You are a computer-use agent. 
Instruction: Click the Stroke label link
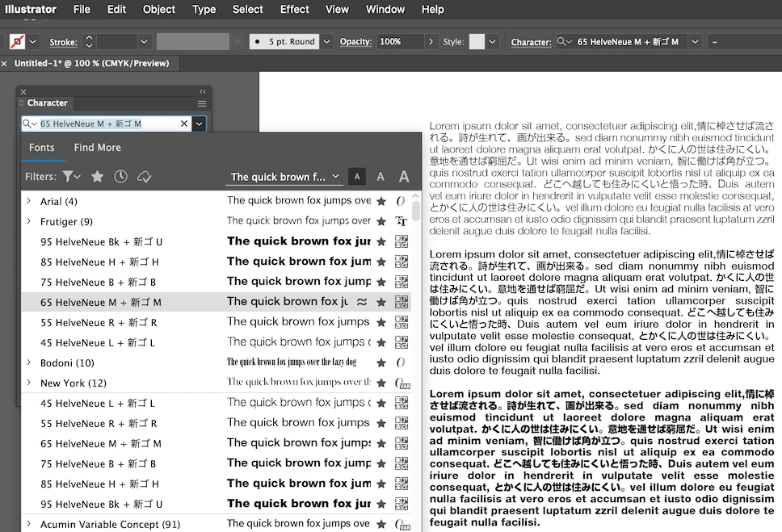tap(63, 42)
